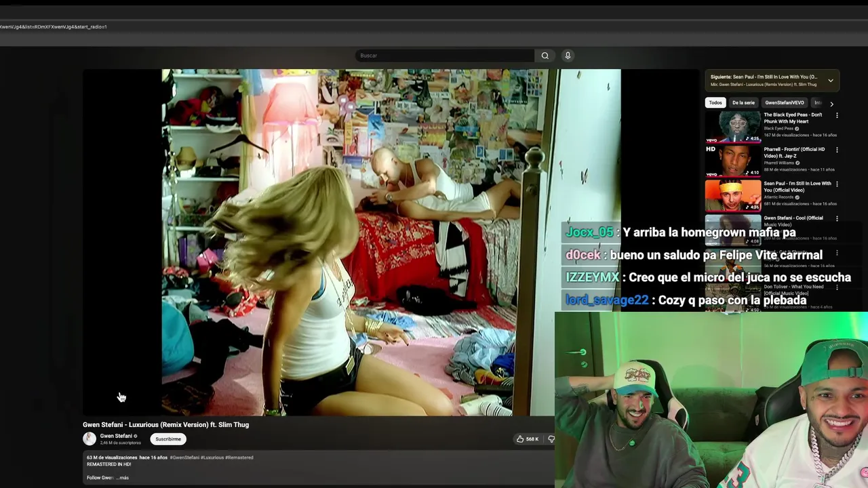Select the GwenStefaniVEVO filter chip
Viewport: 868px width, 488px height.
[x=785, y=103]
